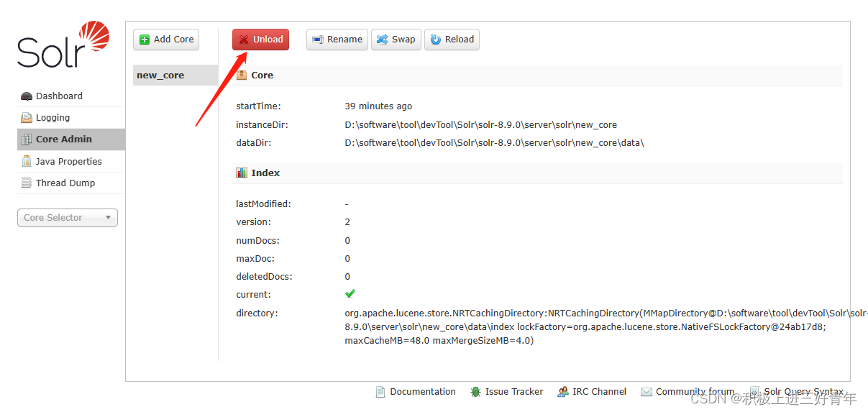Open the Core Selector dropdown
This screenshot has width=868, height=412.
click(x=68, y=218)
